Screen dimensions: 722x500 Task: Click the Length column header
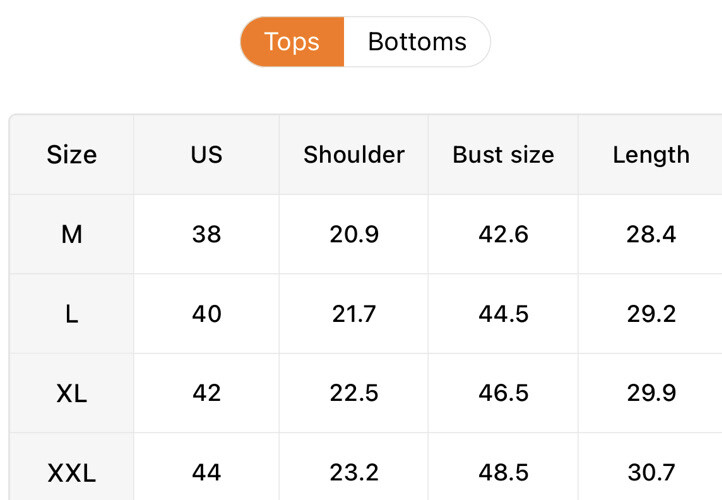651,155
